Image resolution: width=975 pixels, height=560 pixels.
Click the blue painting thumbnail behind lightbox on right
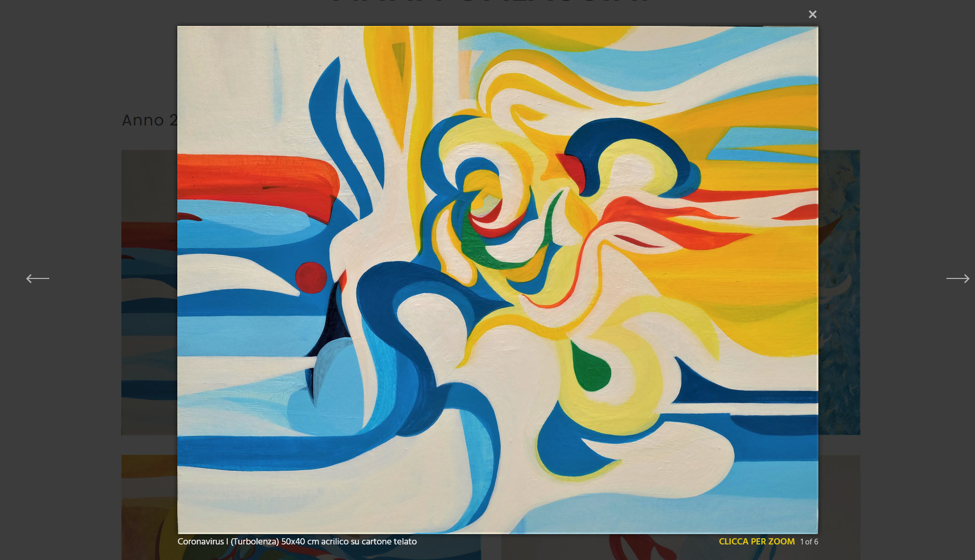[x=839, y=292]
